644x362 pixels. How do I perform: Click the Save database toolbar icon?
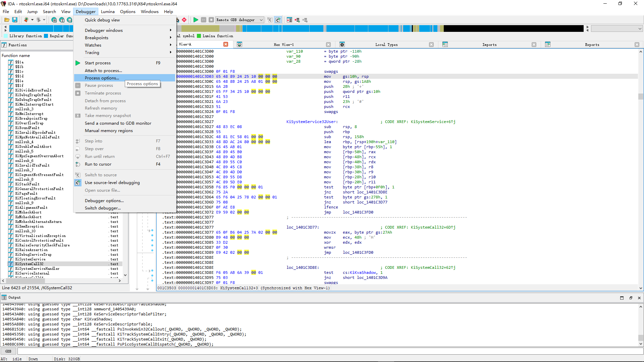pyautogui.click(x=15, y=20)
